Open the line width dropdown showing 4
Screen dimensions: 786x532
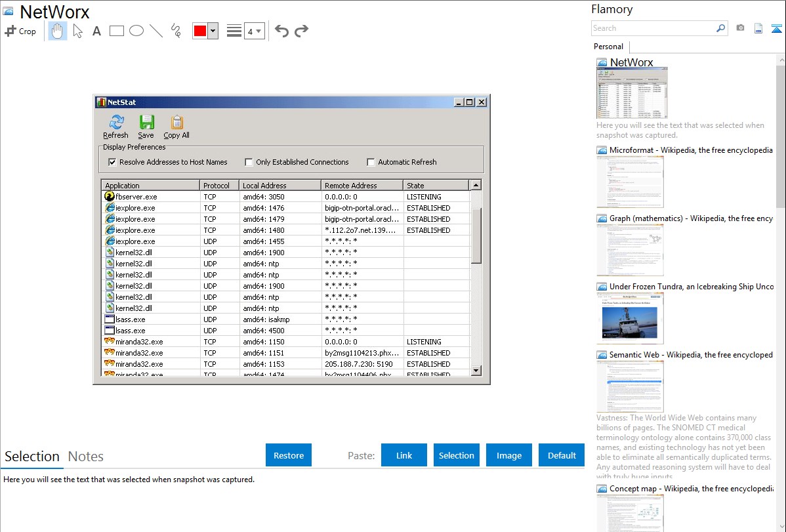(255, 31)
